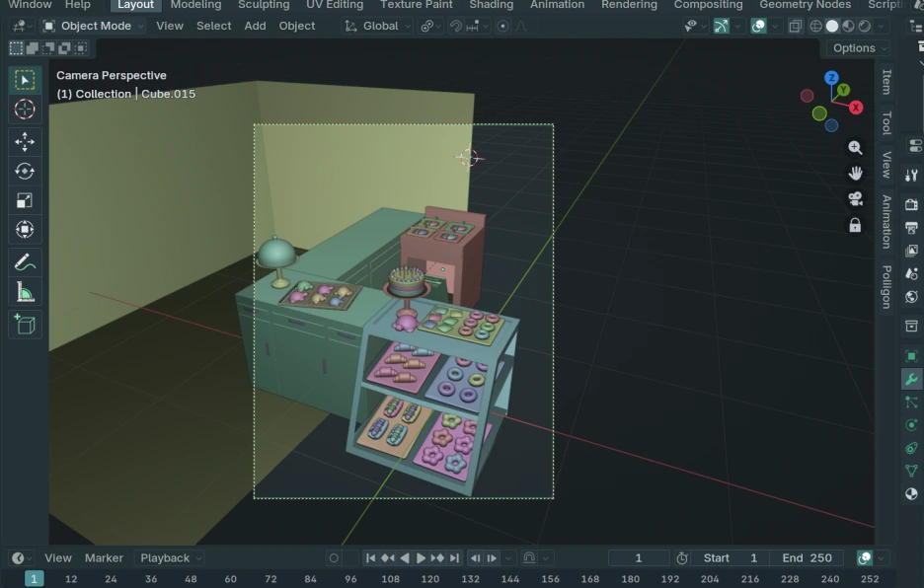Toggle snapping magnet
Screen dimensions: 924x588
pyautogui.click(x=455, y=26)
